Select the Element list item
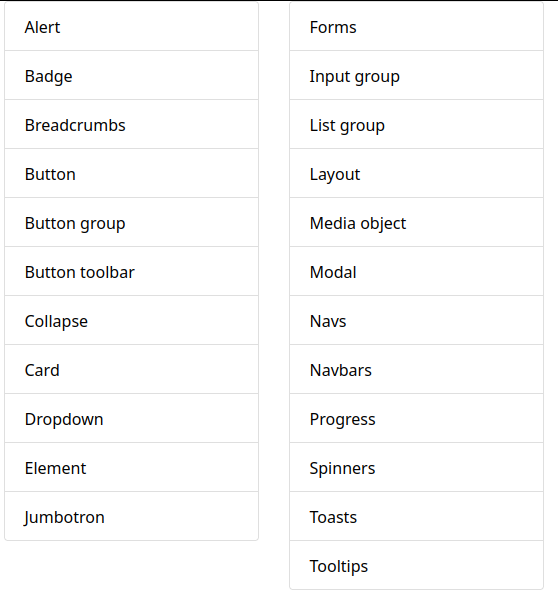The image size is (558, 614). [x=131, y=467]
